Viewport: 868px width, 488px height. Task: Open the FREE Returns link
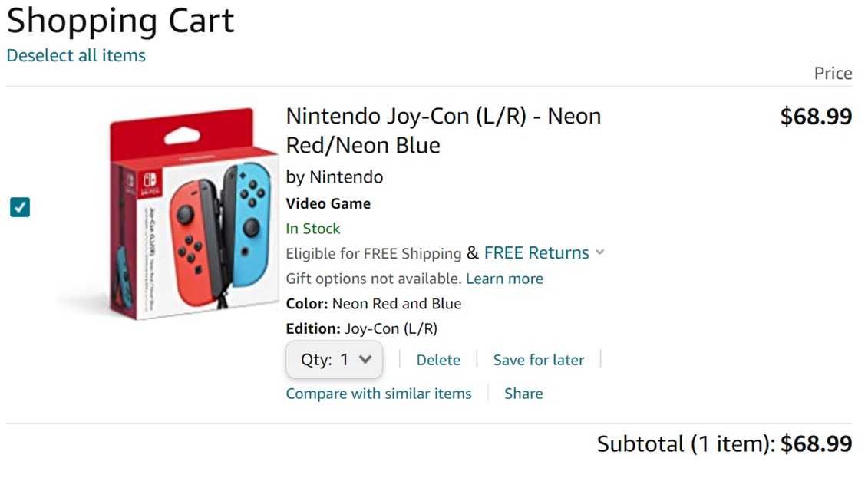[536, 253]
